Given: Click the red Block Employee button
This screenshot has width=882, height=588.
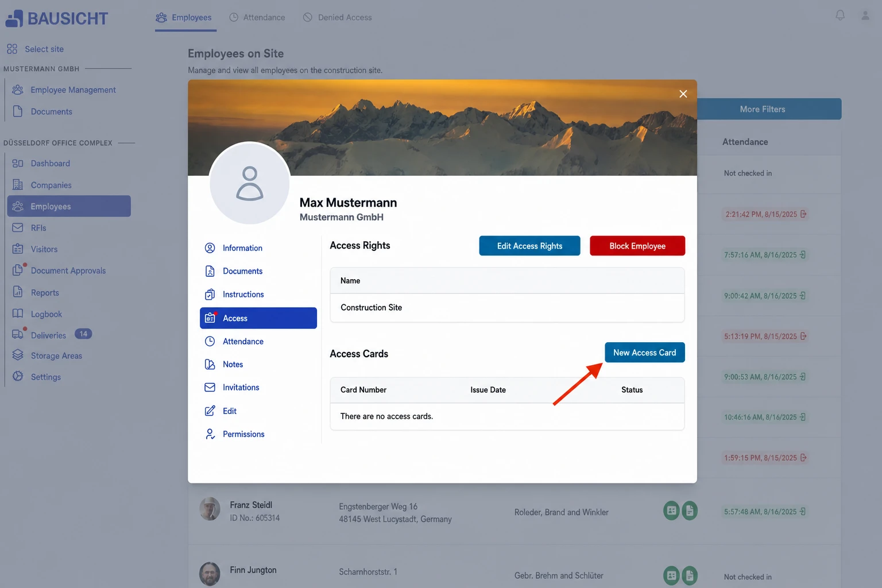Looking at the screenshot, I should tap(637, 246).
